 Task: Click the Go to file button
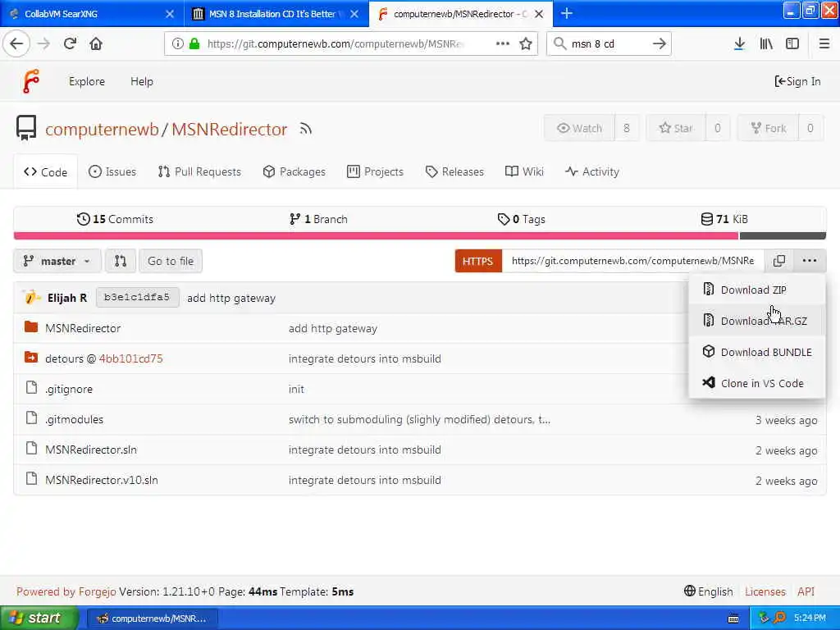coord(171,261)
